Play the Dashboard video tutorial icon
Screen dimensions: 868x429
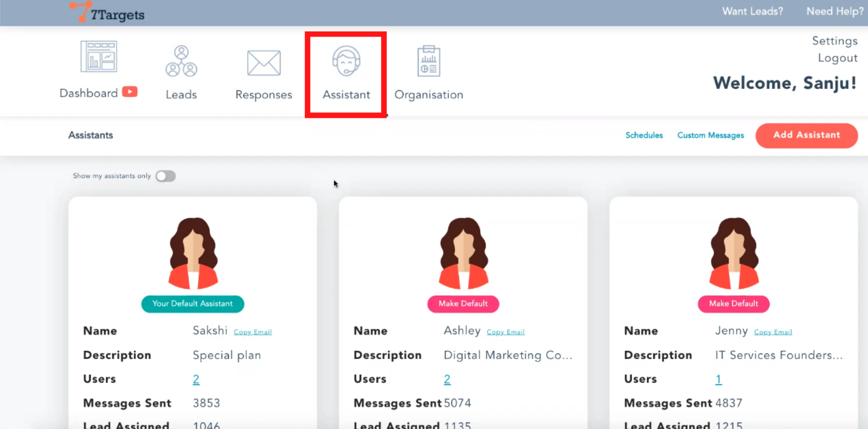click(x=130, y=92)
